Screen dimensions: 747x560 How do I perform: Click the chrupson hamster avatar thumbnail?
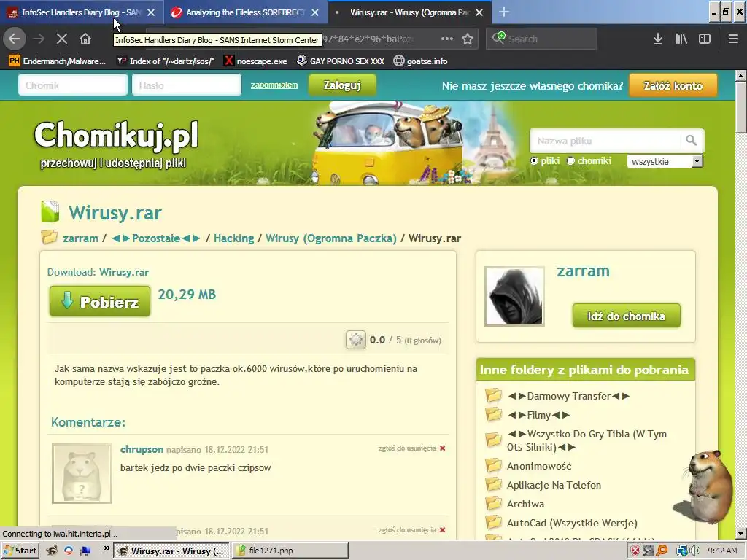(82, 473)
